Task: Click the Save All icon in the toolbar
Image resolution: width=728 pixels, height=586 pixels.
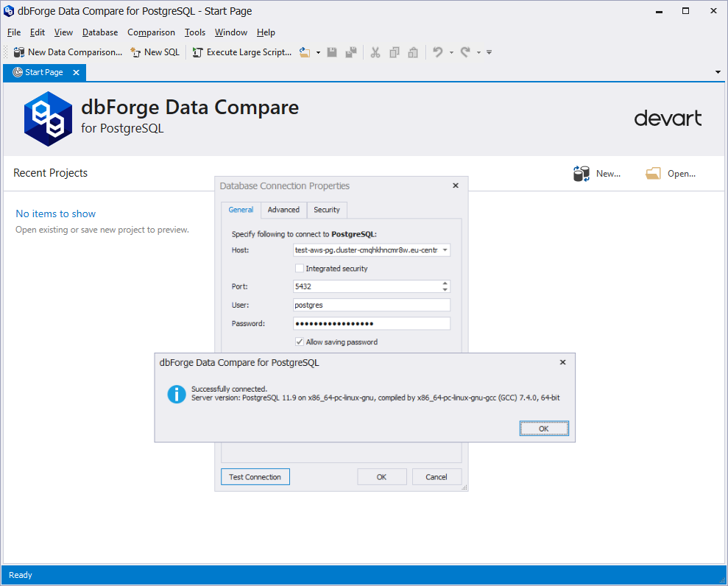Action: click(351, 52)
